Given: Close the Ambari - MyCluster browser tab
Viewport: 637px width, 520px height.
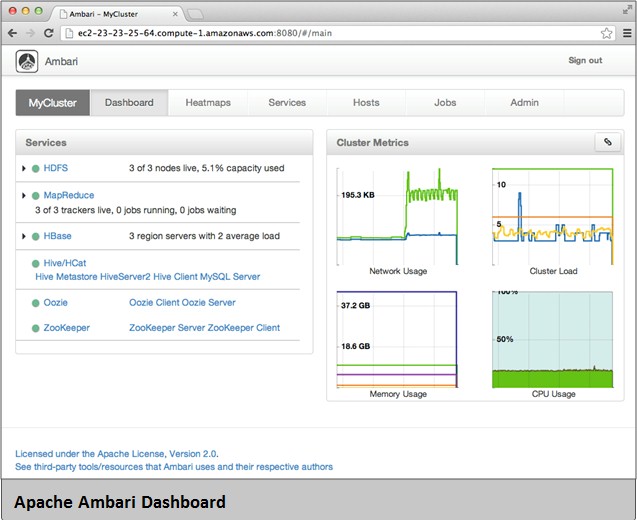Looking at the screenshot, I should coord(175,14).
